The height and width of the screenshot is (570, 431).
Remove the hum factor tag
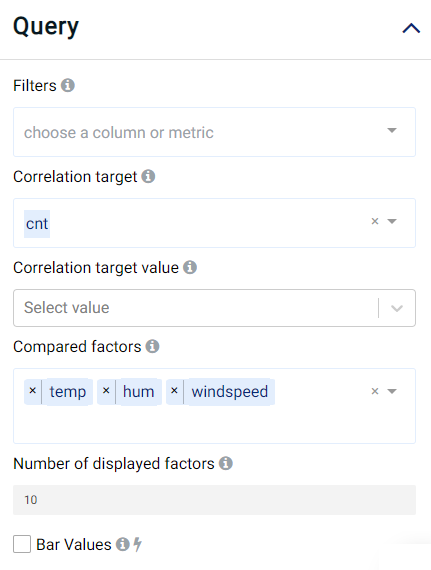point(106,391)
